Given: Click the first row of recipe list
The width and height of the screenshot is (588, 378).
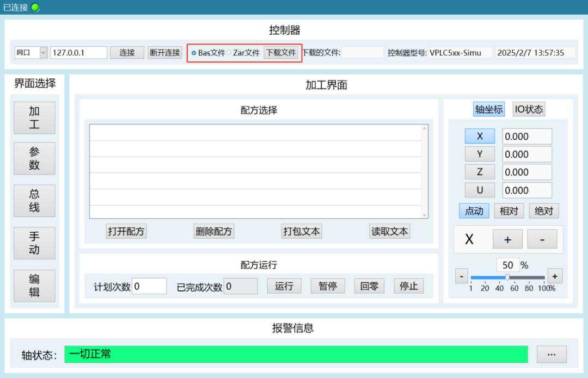Looking at the screenshot, I should 255,133.
